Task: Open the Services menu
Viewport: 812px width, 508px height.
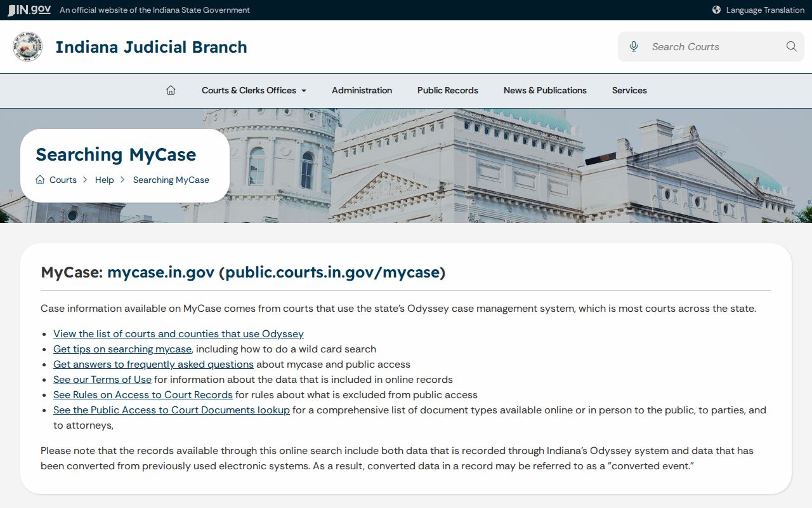Action: coord(629,90)
